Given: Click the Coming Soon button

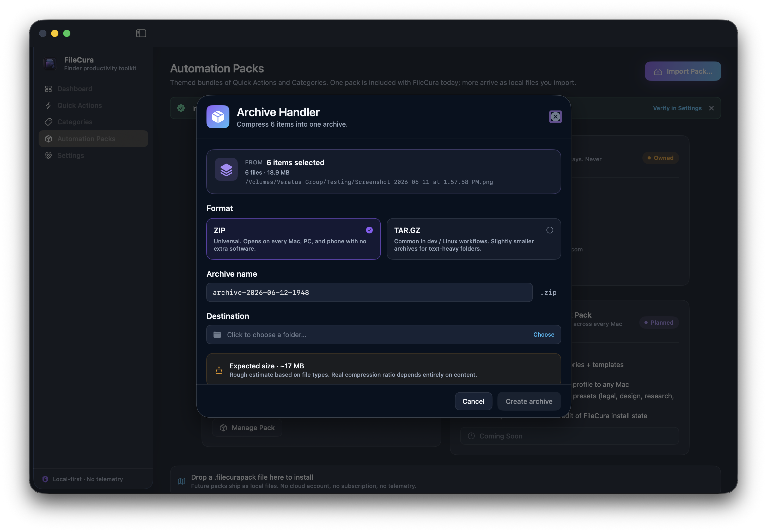Looking at the screenshot, I should click(x=569, y=436).
